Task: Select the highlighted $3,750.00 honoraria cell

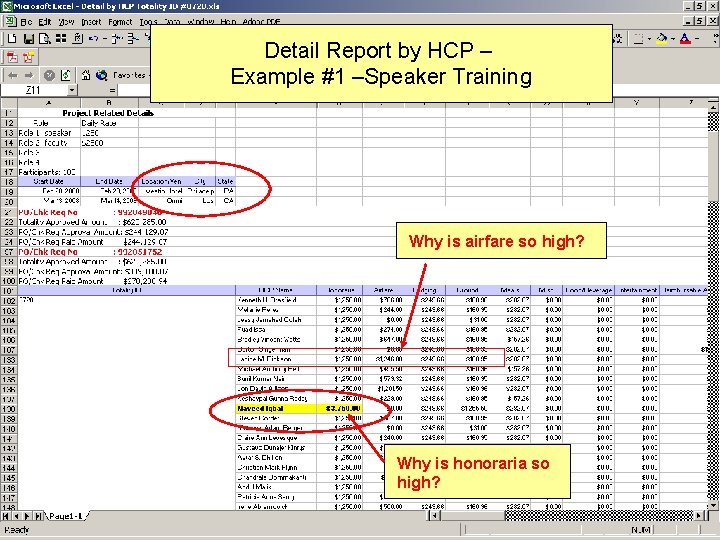Action: click(x=340, y=408)
